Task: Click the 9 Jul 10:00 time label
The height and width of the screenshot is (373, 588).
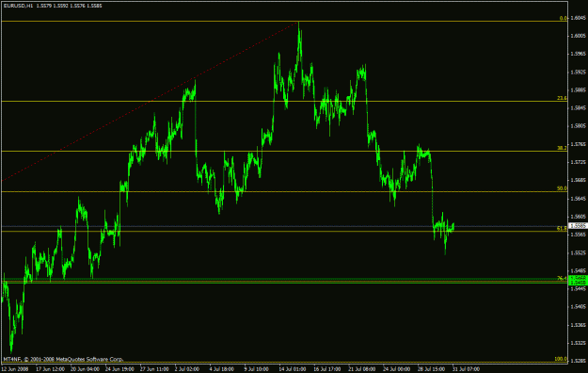Action: pos(257,369)
